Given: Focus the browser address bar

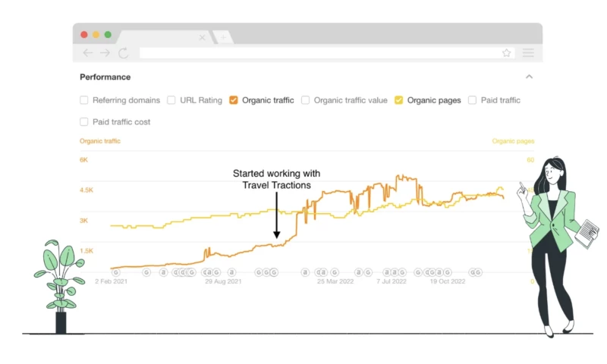Looking at the screenshot, I should coord(319,53).
